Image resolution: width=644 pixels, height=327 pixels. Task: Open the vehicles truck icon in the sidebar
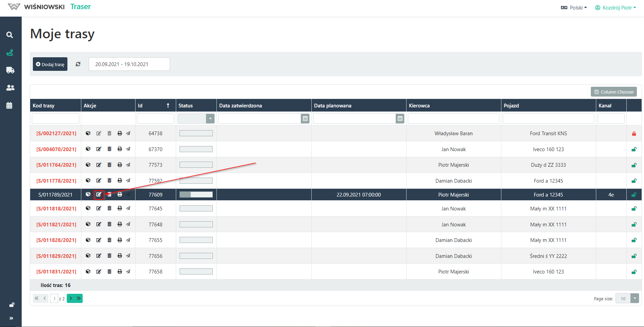coord(10,70)
